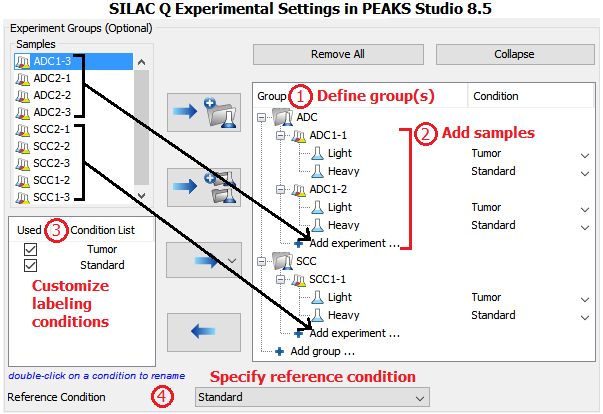
Task: Open condition dropdown for ADC1-1 Light
Action: point(585,156)
